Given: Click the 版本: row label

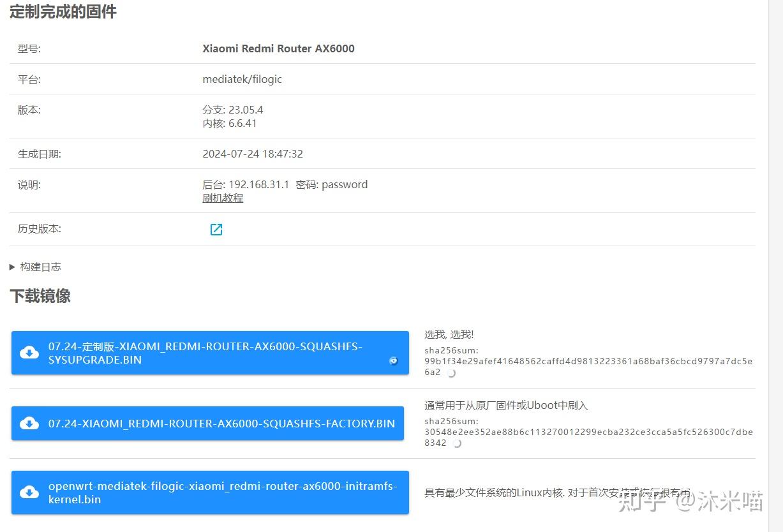Looking at the screenshot, I should point(29,110).
